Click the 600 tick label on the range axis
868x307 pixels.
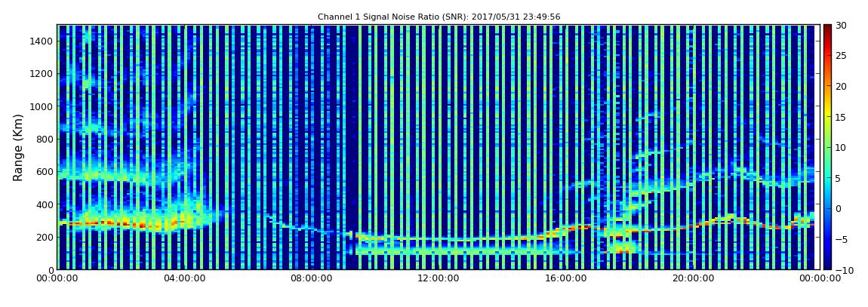[x=45, y=171]
